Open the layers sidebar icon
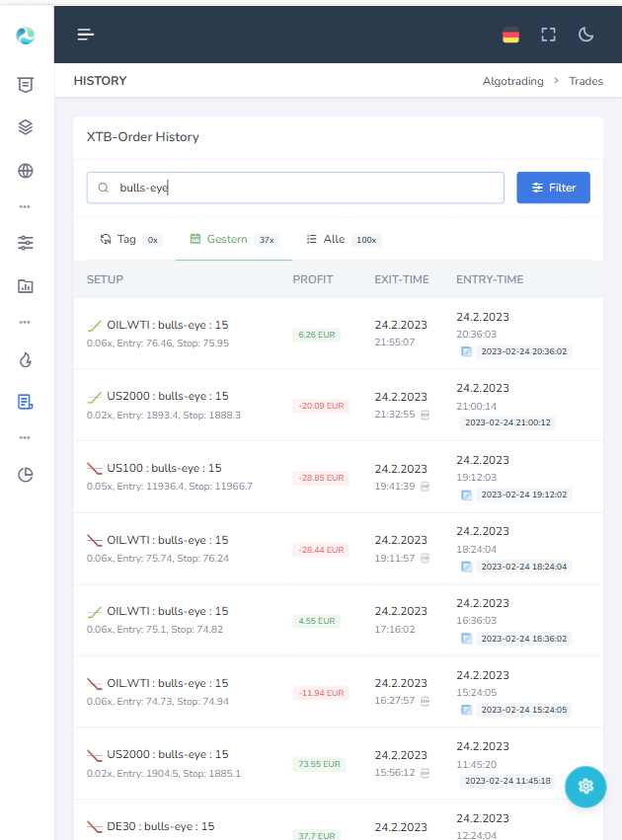Viewport: 622px width, 840px height. click(26, 127)
